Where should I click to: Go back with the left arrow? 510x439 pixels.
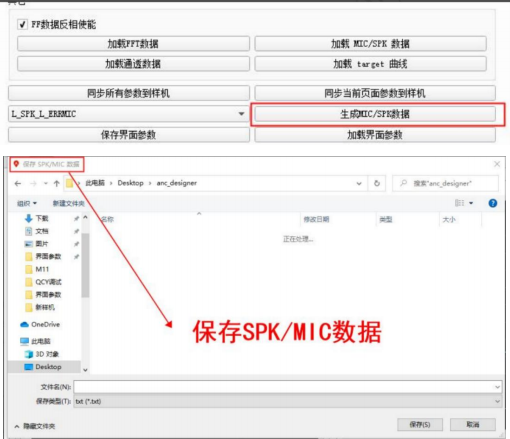point(18,183)
